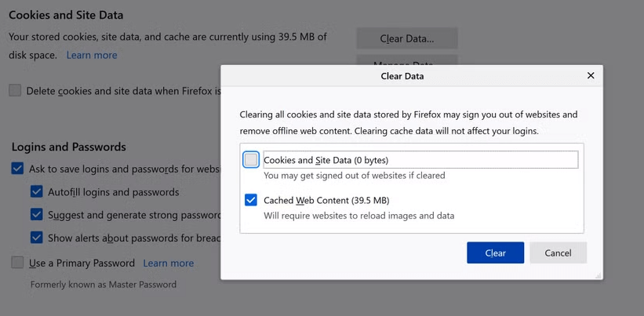
Task: Close the Clear Data dialog
Action: click(591, 76)
